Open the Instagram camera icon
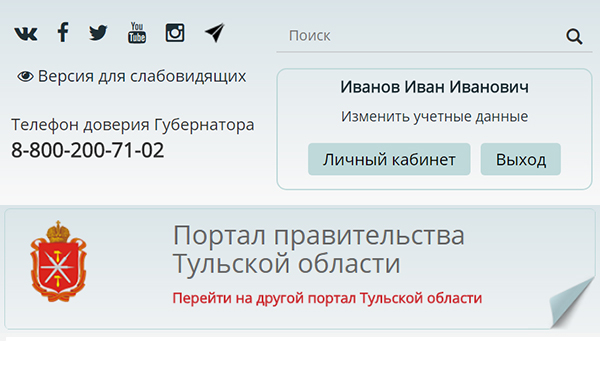Screen dimensions: 600x378 pos(175,33)
